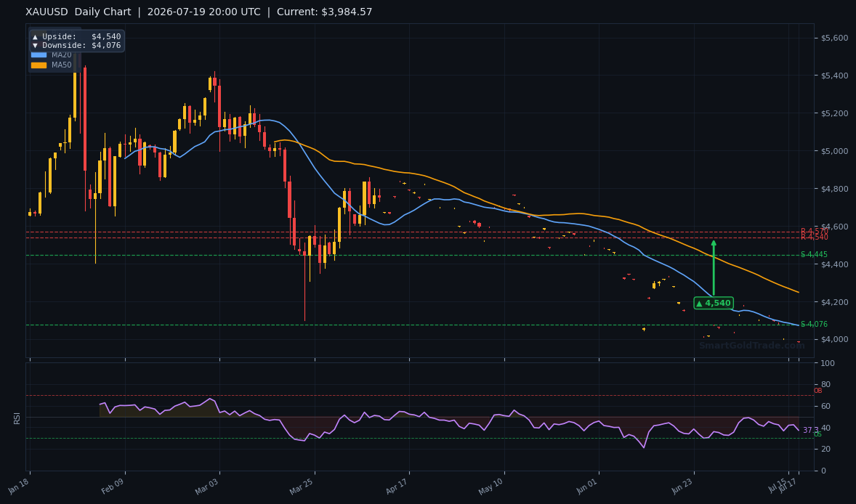Click the green '4,540' target label box

[x=714, y=304]
